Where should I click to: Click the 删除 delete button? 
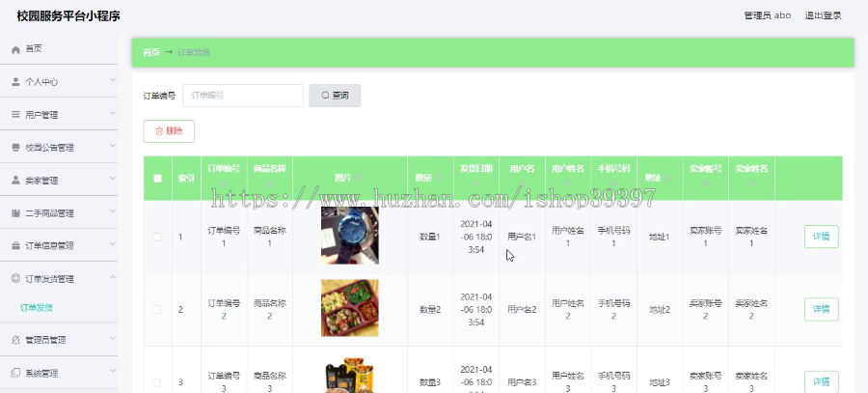(169, 131)
